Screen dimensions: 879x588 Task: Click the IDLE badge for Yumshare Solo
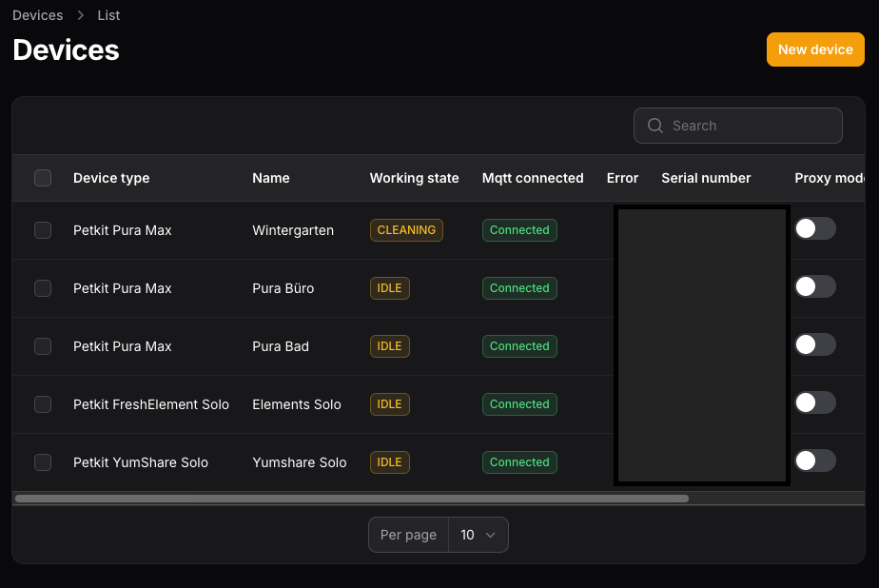pyautogui.click(x=389, y=462)
